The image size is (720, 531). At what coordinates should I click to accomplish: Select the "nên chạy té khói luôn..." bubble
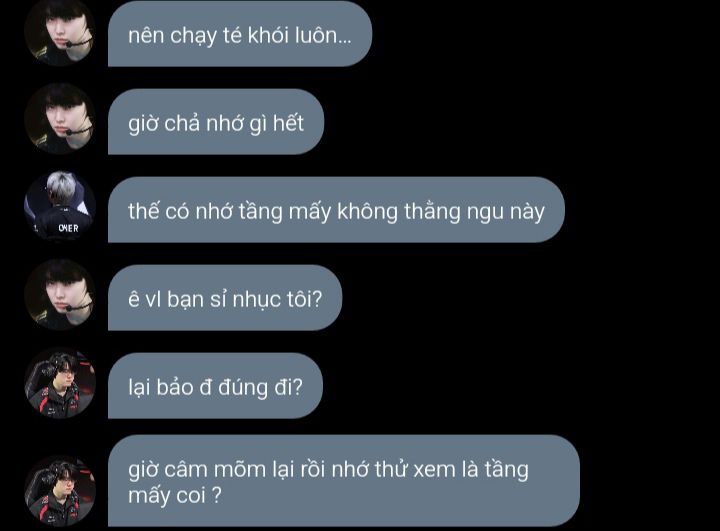click(x=240, y=34)
